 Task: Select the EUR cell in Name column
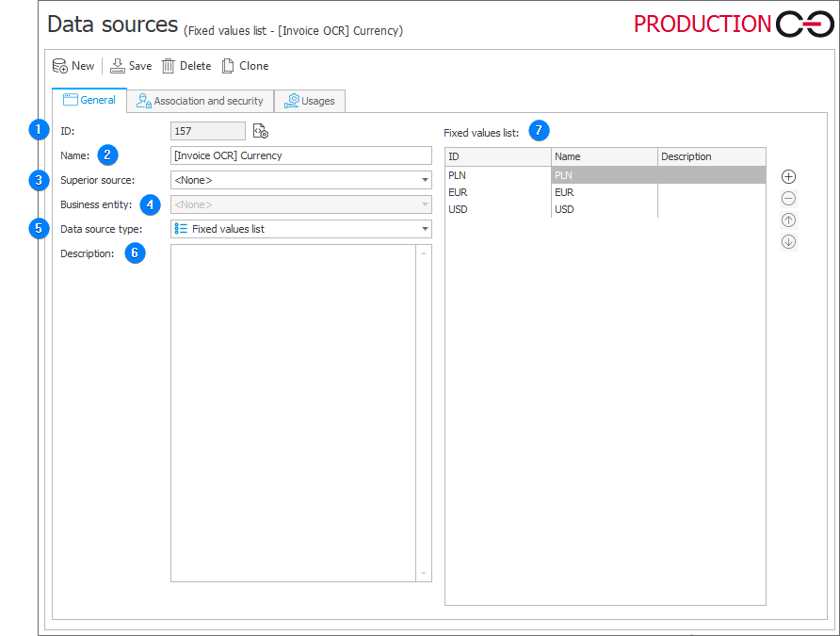(x=605, y=192)
